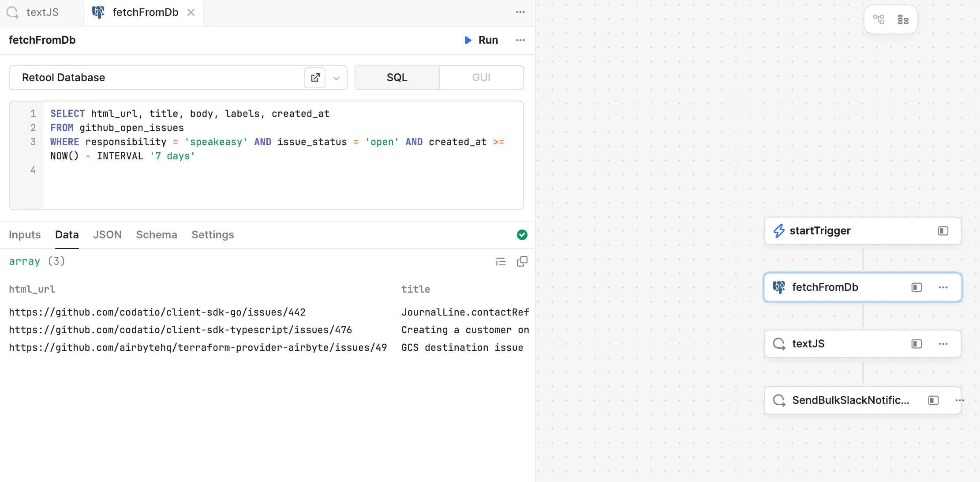980x482 pixels.
Task: Toggle the SendBulkSlackNotific block panel icon
Action: pos(933,400)
